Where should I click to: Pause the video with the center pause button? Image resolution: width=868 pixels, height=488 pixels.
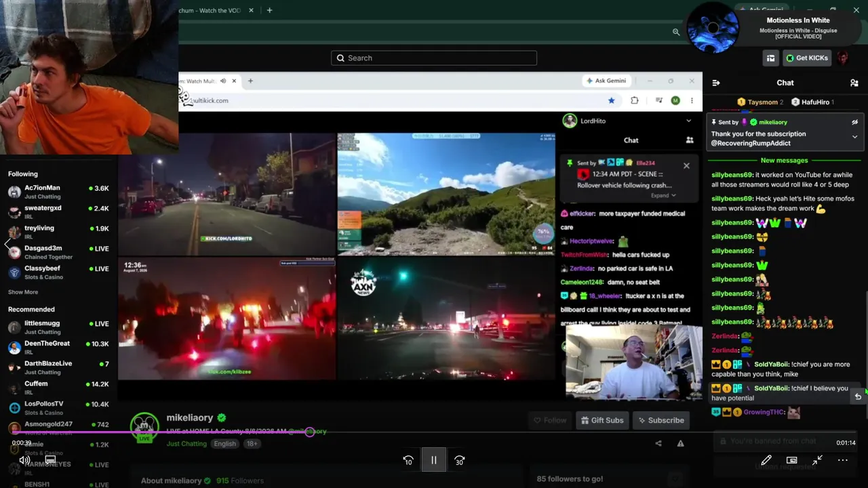434,460
